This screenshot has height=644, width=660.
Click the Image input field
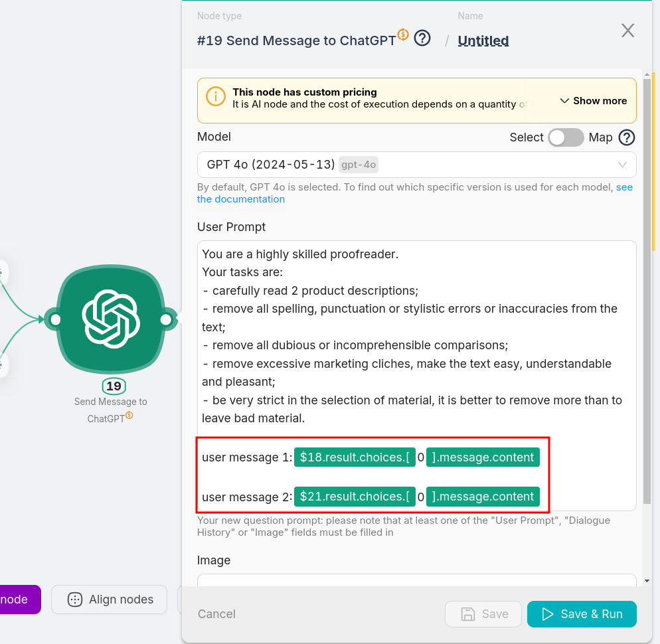point(416,580)
